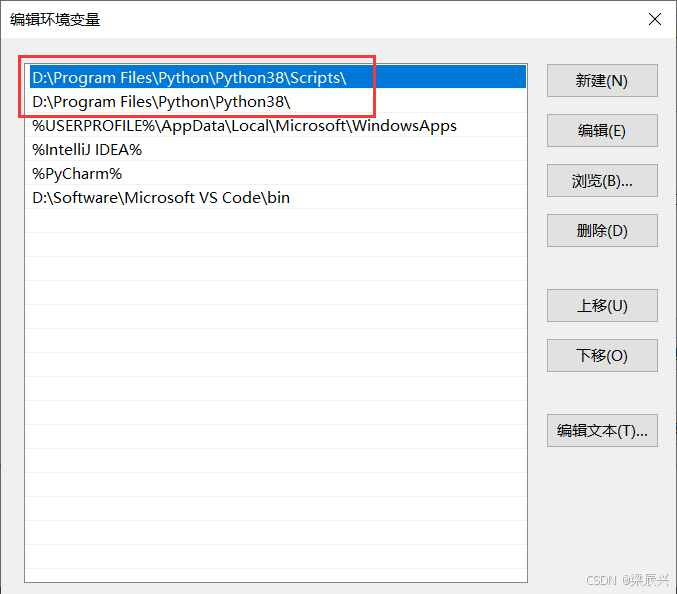Select the Python38\Scripts\ path entry
677x594 pixels.
click(x=276, y=77)
